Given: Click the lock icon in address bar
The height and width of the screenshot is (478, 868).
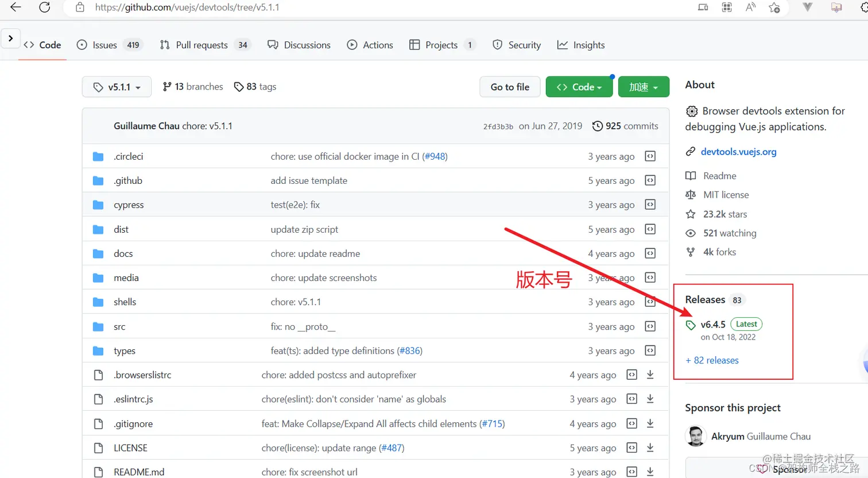Looking at the screenshot, I should (80, 7).
